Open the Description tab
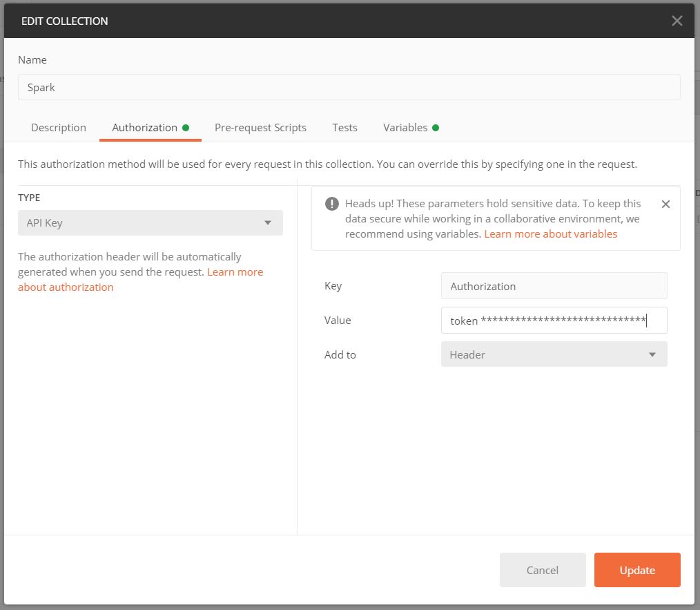Image resolution: width=700 pixels, height=610 pixels. click(x=59, y=128)
